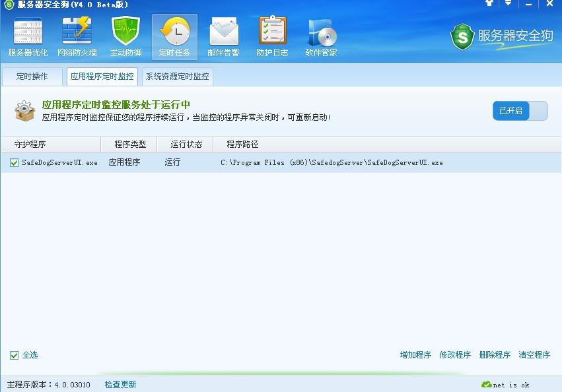Click 增加程序 to add a program
This screenshot has height=392, width=562.
[x=415, y=354]
